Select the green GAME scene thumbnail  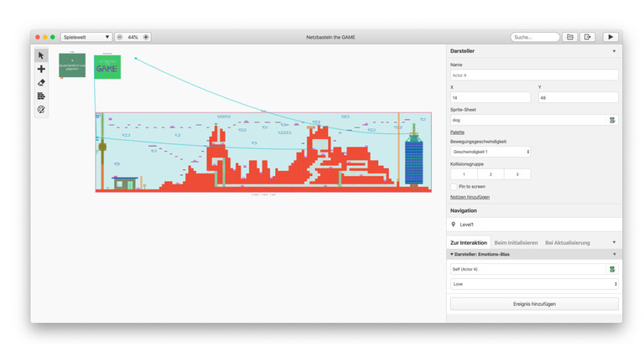point(107,67)
